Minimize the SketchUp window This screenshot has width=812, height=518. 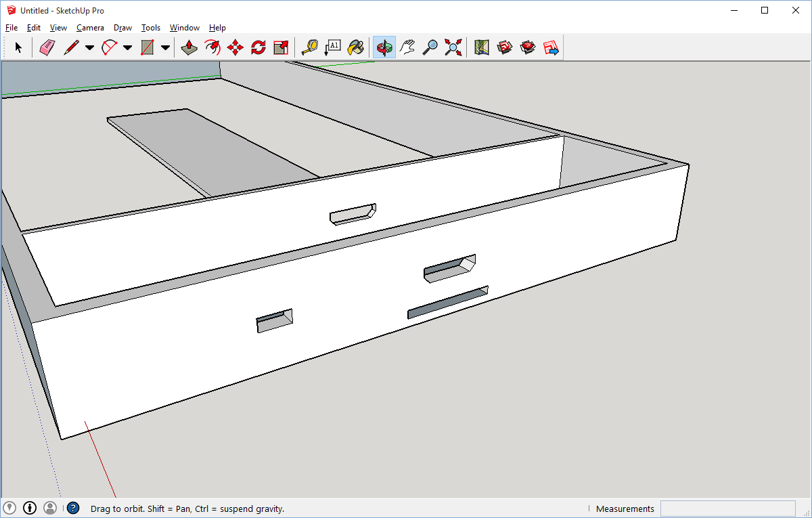click(734, 10)
